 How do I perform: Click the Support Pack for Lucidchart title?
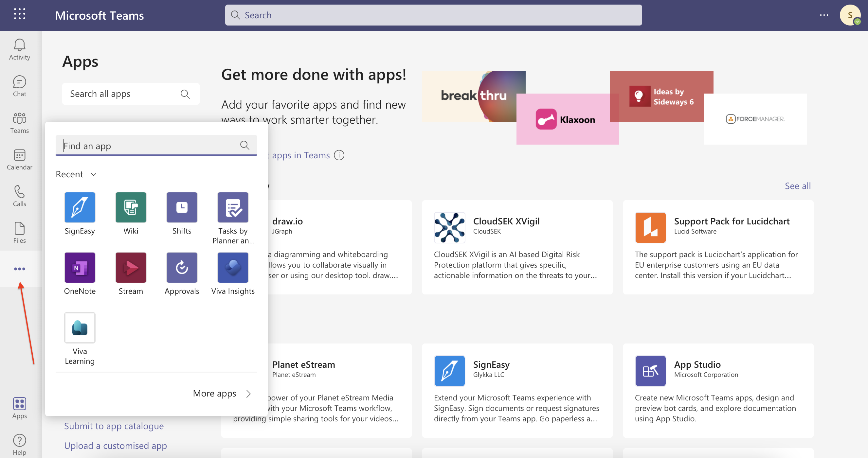point(732,221)
